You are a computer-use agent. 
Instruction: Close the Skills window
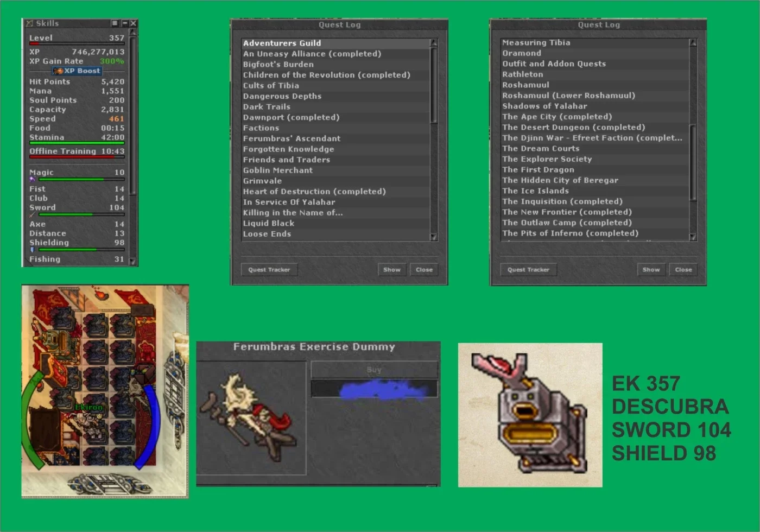pos(134,23)
